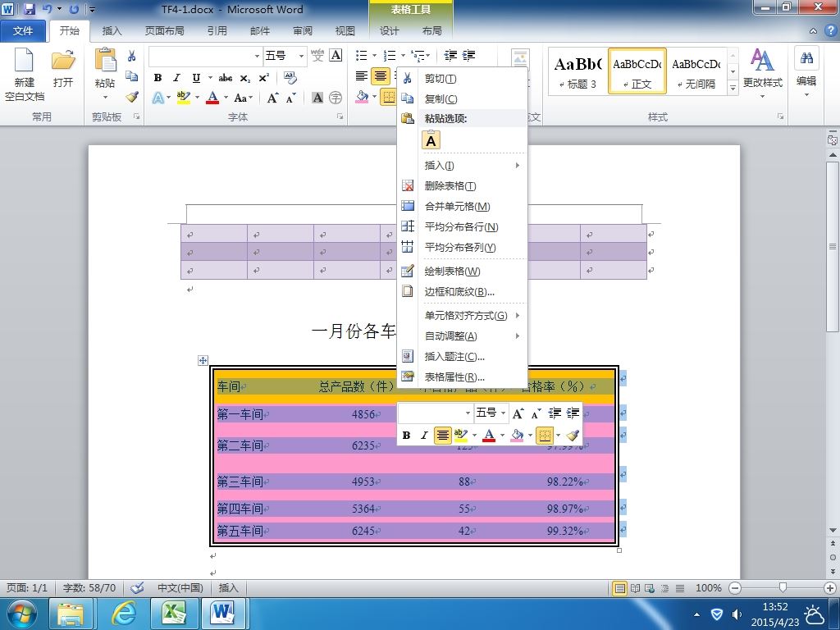Open the 布局 table tools tab
Viewport: 840px width, 630px height.
(x=431, y=31)
